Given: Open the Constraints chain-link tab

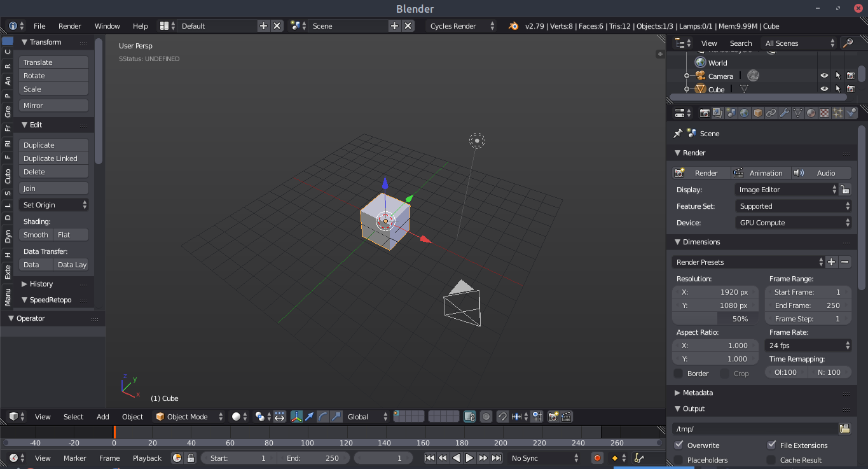Looking at the screenshot, I should point(771,113).
